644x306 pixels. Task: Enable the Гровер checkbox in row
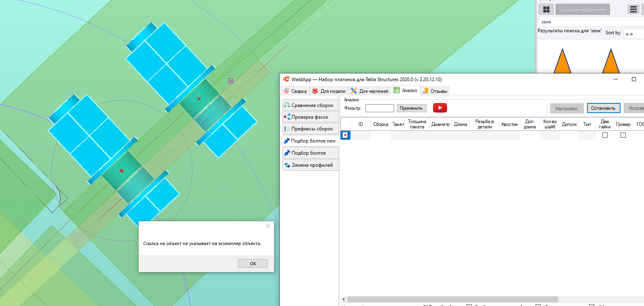(623, 135)
